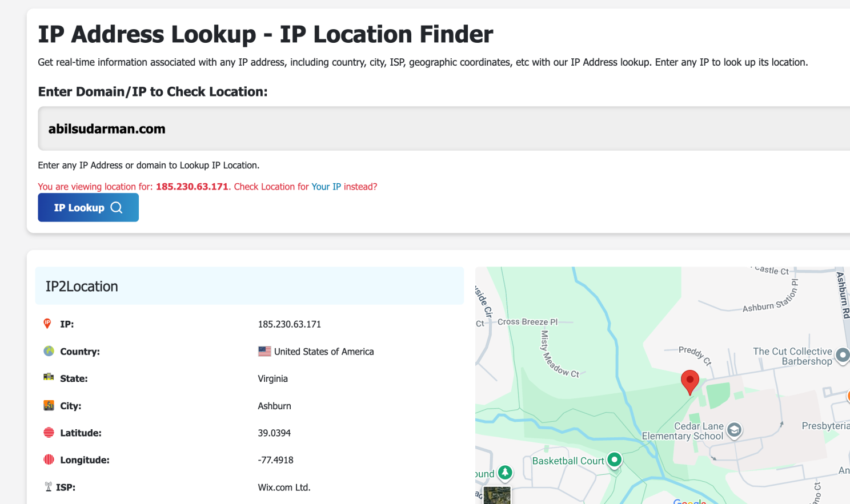Click the Latitude field label
The height and width of the screenshot is (504, 850).
tap(81, 433)
